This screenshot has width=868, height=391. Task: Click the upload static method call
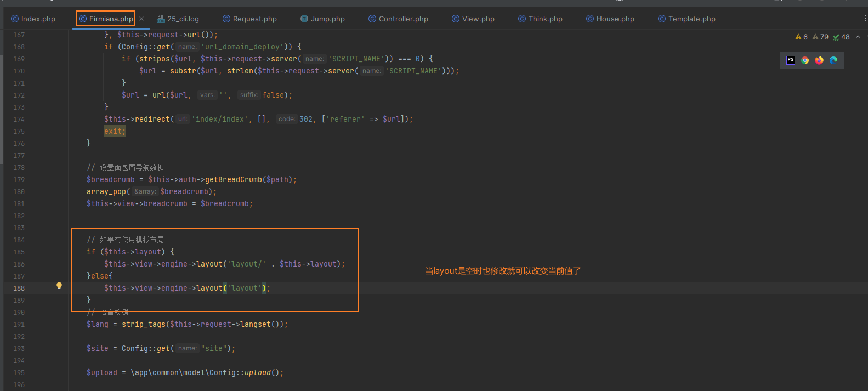tap(258, 372)
